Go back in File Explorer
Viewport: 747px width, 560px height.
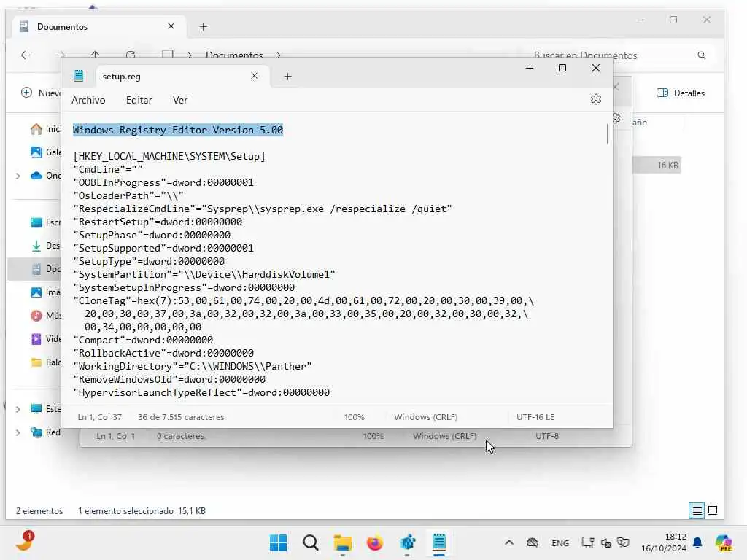click(x=26, y=55)
